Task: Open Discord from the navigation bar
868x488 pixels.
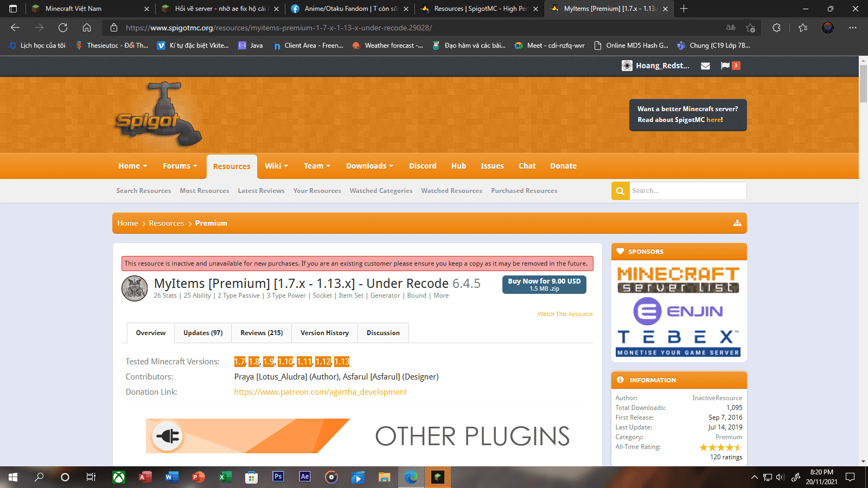Action: pyautogui.click(x=423, y=166)
